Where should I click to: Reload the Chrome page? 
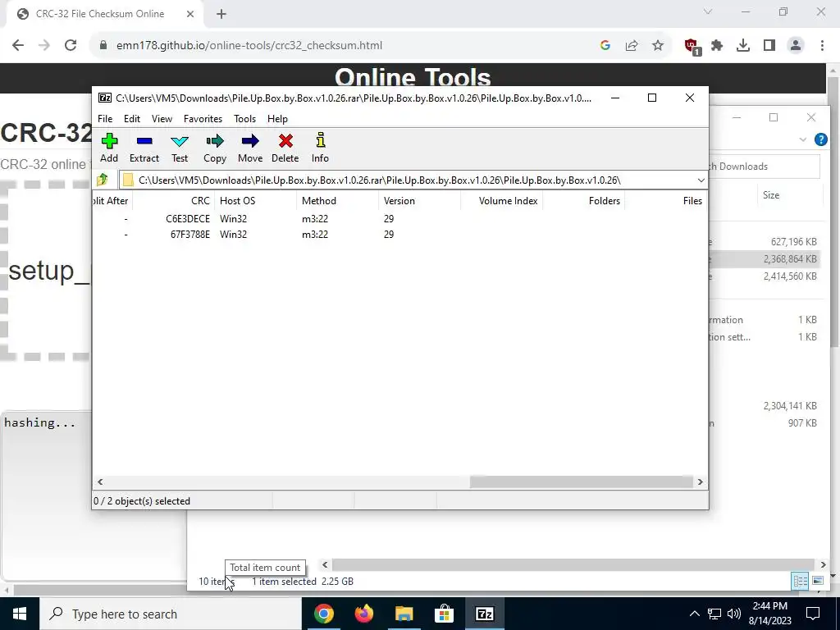pyautogui.click(x=71, y=46)
